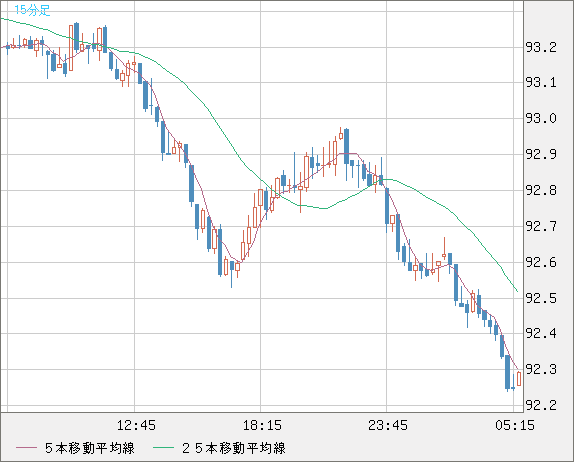Click the purple 5-period moving average legend line
Viewport: 574px width, 462px height.
coord(26,448)
